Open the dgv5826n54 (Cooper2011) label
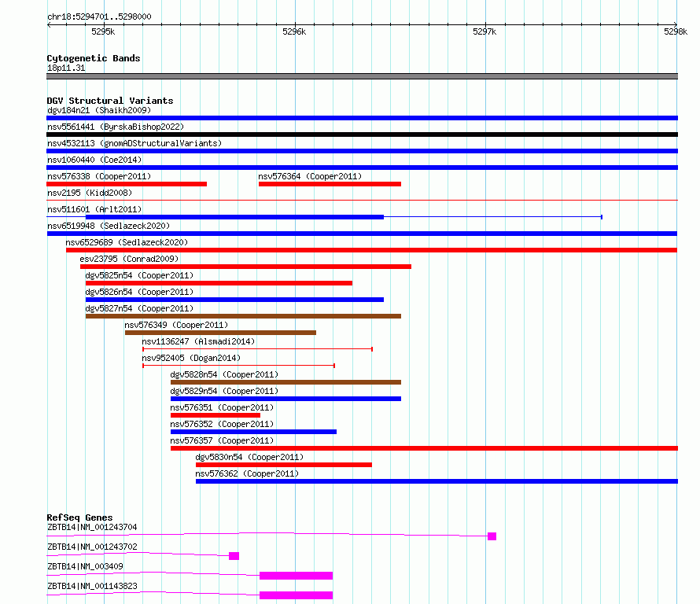700x604 pixels. 139,292
